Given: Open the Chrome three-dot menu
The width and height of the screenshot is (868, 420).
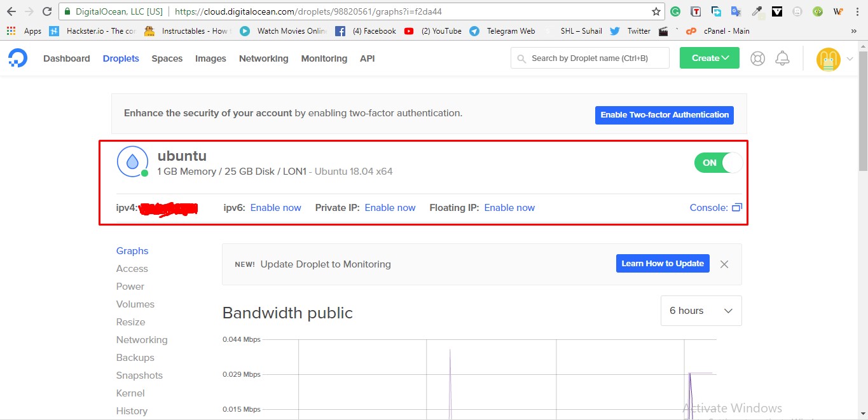Looking at the screenshot, I should click(857, 11).
